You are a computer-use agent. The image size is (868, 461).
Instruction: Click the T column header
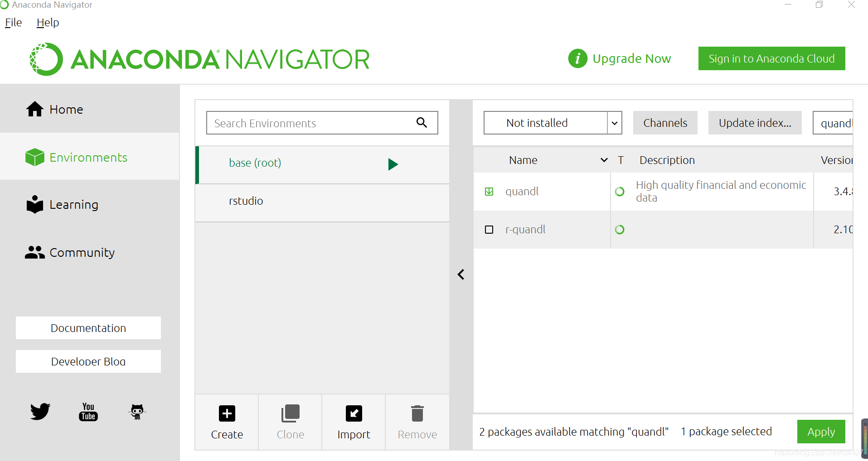point(621,160)
